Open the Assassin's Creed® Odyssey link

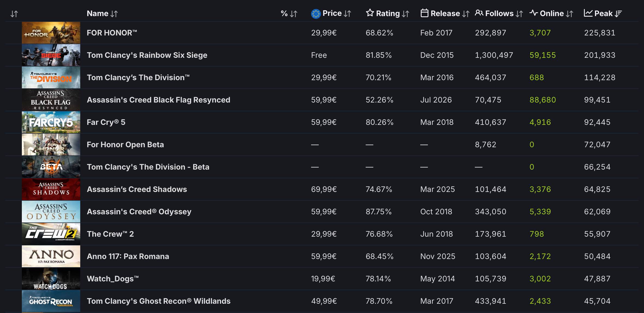(139, 212)
